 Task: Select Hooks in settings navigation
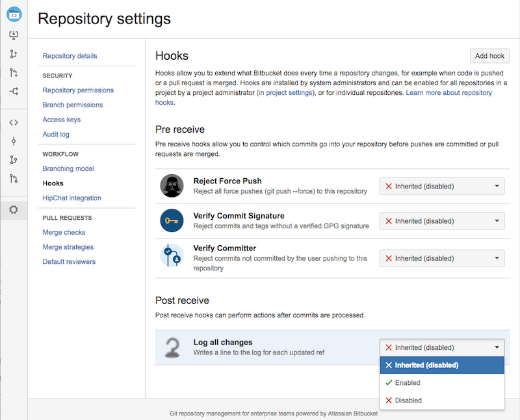pos(53,183)
